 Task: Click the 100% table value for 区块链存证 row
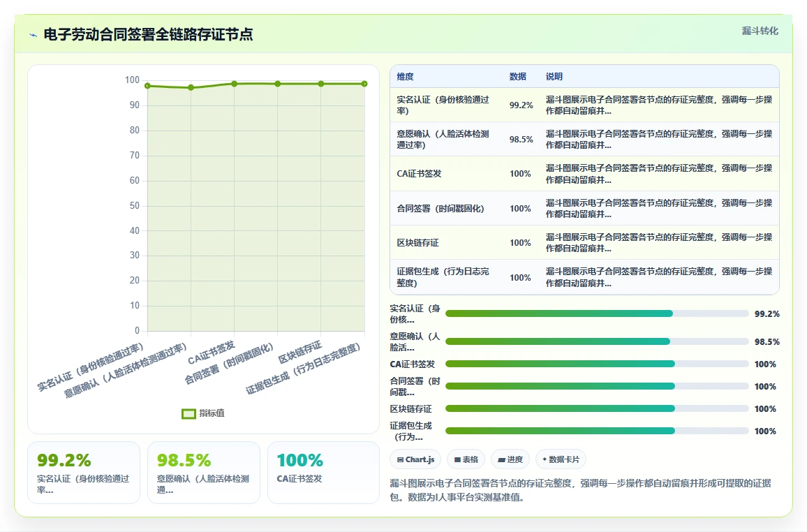(x=520, y=243)
